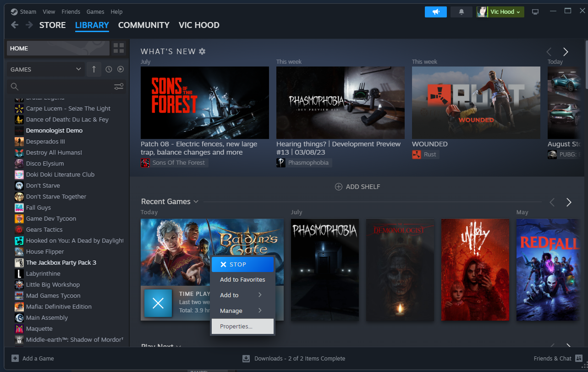Open advanced filter sliders icon
This screenshot has height=372, width=588.
119,87
